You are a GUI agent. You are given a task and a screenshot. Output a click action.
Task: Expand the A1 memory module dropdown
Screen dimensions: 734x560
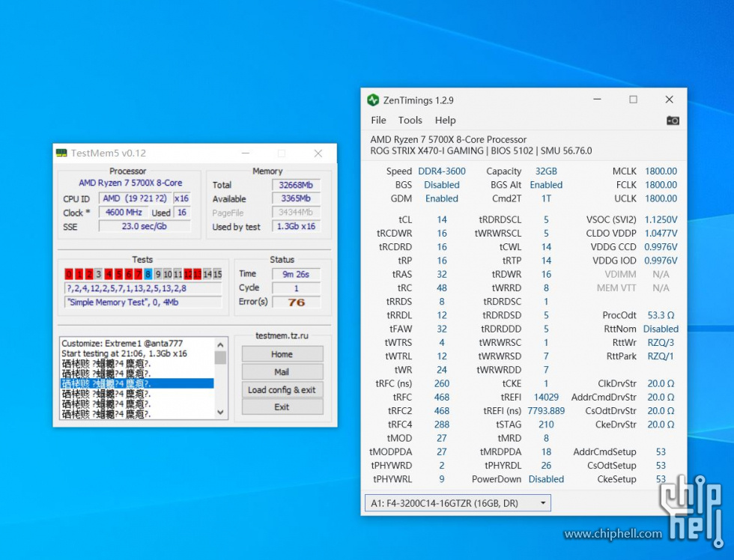coord(543,503)
